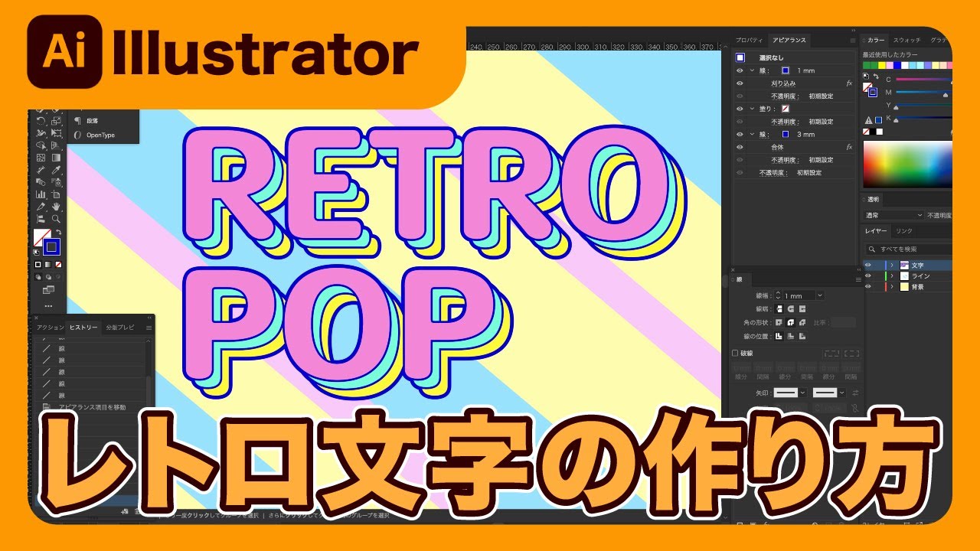
Task: Collapse the 1 mm 線 appearance row
Action: pyautogui.click(x=752, y=70)
